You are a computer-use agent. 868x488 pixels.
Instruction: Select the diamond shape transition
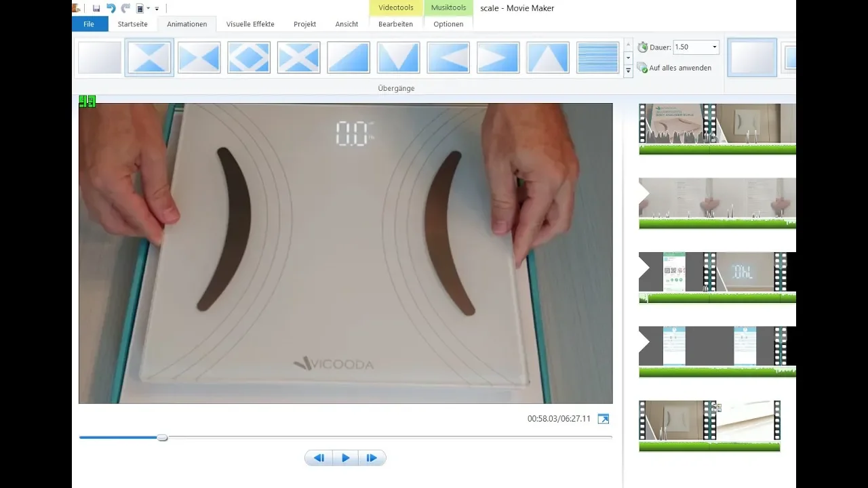pyautogui.click(x=249, y=57)
